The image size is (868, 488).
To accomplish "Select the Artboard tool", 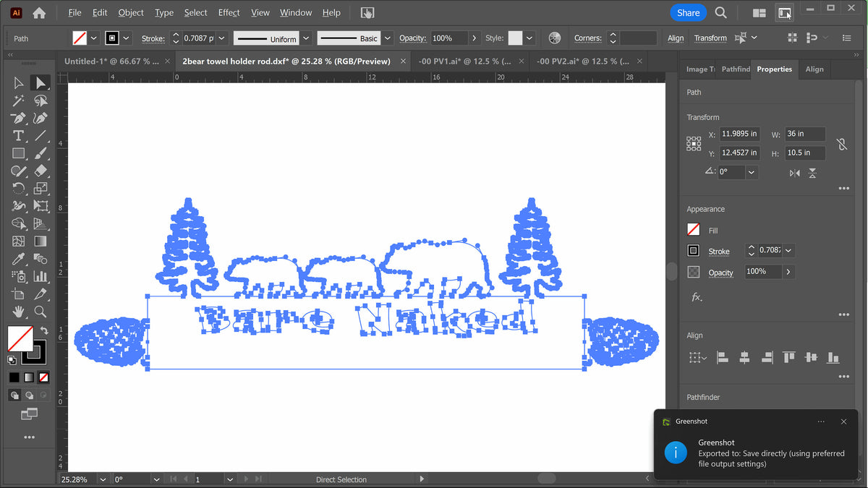I will click(19, 294).
